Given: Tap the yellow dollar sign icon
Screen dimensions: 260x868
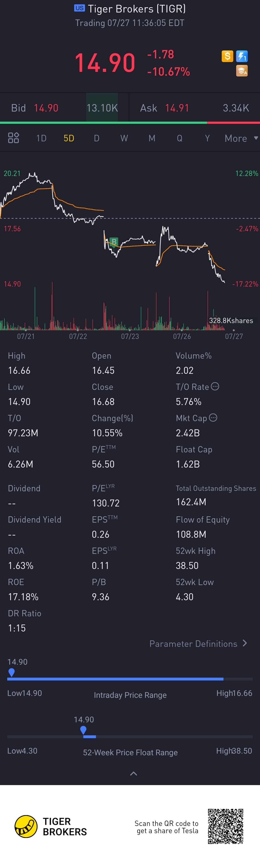Looking at the screenshot, I should point(227,56).
